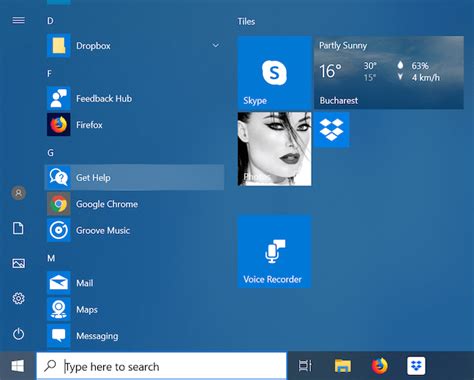Viewport: 474px width, 380px height.
Task: Click the letter D group header
Action: point(50,21)
